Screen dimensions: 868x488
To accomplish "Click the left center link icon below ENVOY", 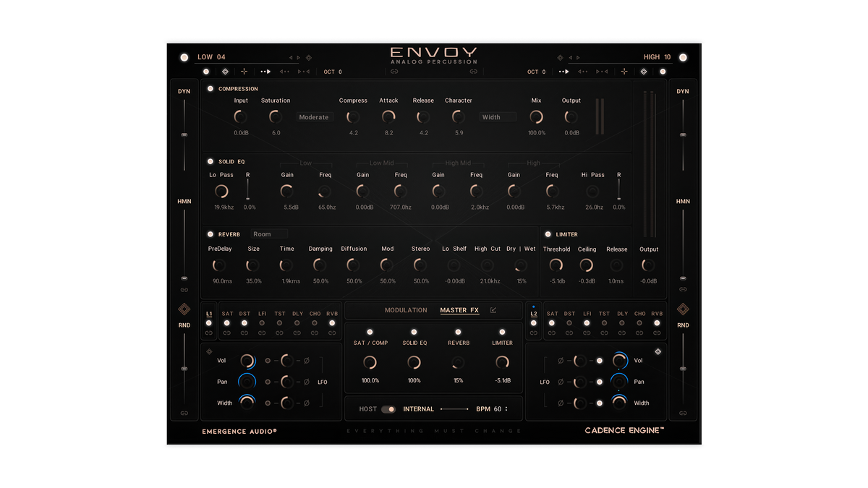I will [x=394, y=72].
